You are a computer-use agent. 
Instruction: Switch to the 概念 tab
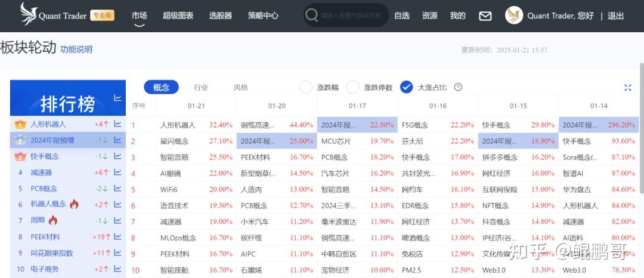pyautogui.click(x=161, y=87)
